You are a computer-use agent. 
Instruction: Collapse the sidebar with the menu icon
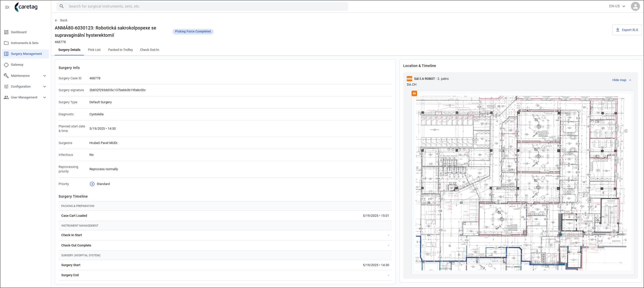(7, 7)
